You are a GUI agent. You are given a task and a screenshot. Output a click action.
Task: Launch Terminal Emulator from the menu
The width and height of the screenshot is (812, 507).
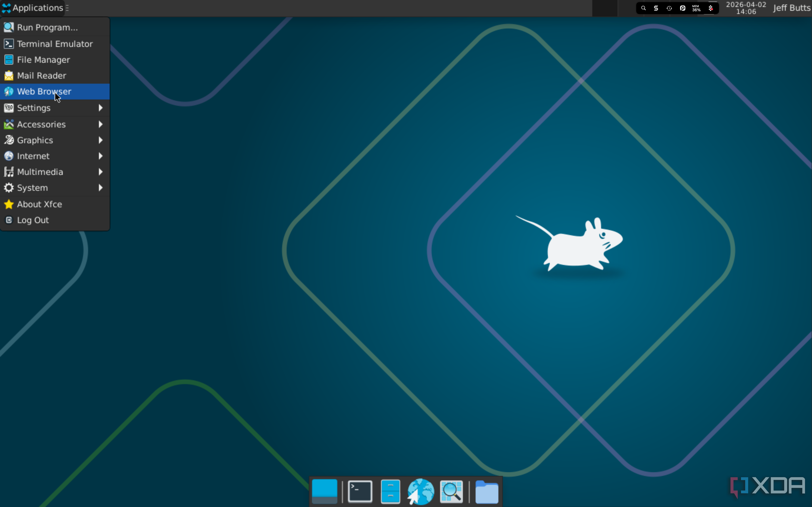click(x=55, y=44)
